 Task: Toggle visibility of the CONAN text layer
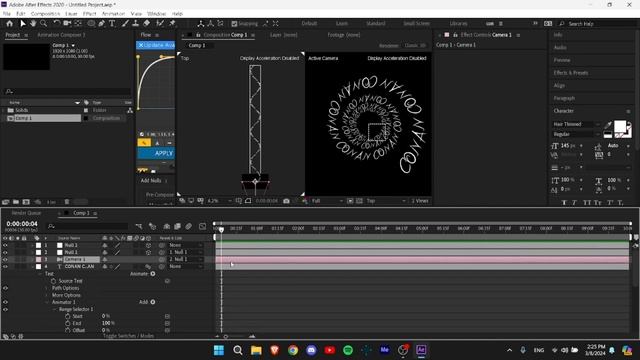[x=5, y=267]
